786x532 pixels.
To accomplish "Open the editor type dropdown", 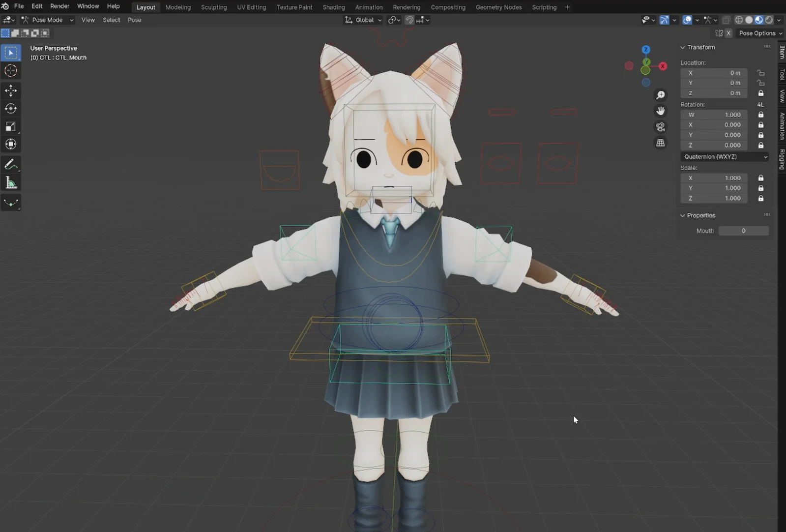I will (x=9, y=20).
